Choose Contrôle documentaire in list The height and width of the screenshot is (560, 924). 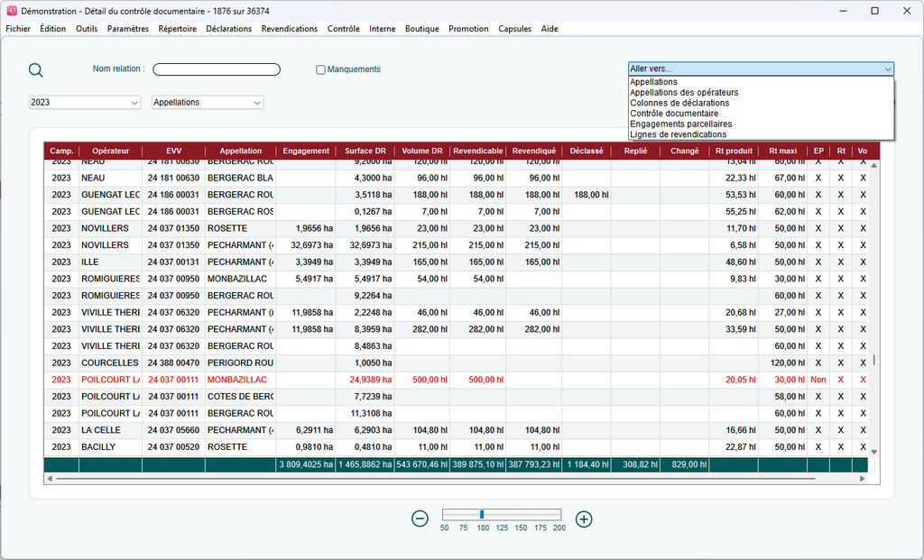click(674, 114)
